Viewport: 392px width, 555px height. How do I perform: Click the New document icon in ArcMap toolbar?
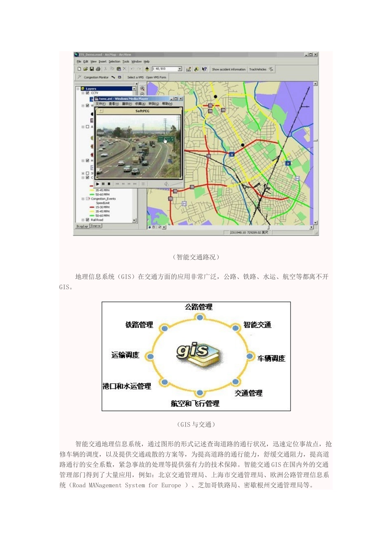tap(79, 69)
